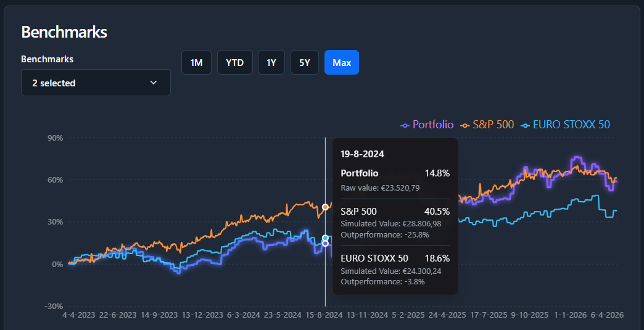This screenshot has height=330, width=644.
Task: Click the 6-4-2026 x-axis date label
Action: pos(608,315)
